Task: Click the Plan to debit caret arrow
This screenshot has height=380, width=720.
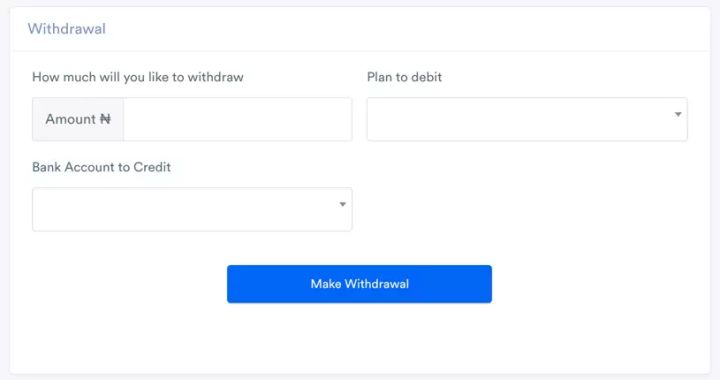Action: coord(678,114)
